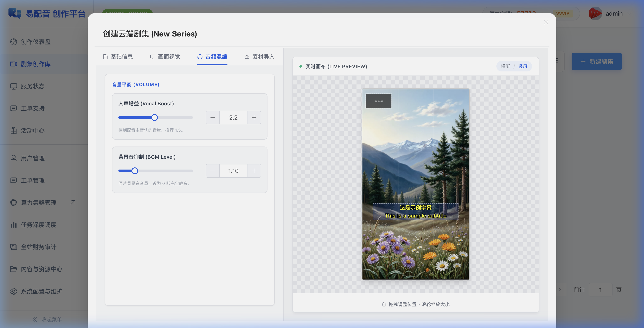Image resolution: width=644 pixels, height=328 pixels.
Task: Click the BGM Level value field
Action: click(233, 171)
